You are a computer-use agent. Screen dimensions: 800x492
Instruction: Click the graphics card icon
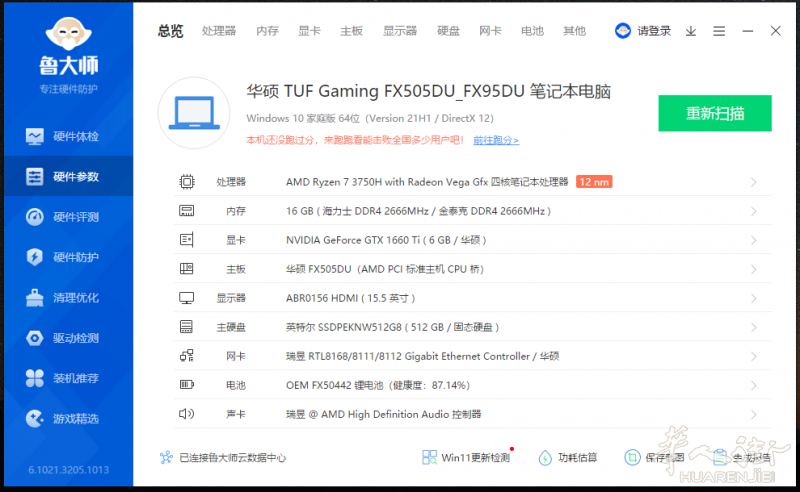[187, 240]
